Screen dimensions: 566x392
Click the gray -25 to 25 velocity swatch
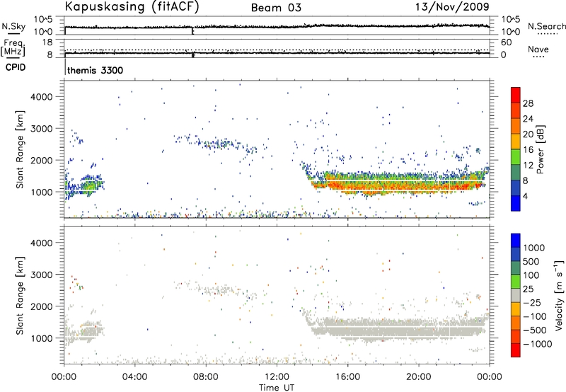pos(516,296)
